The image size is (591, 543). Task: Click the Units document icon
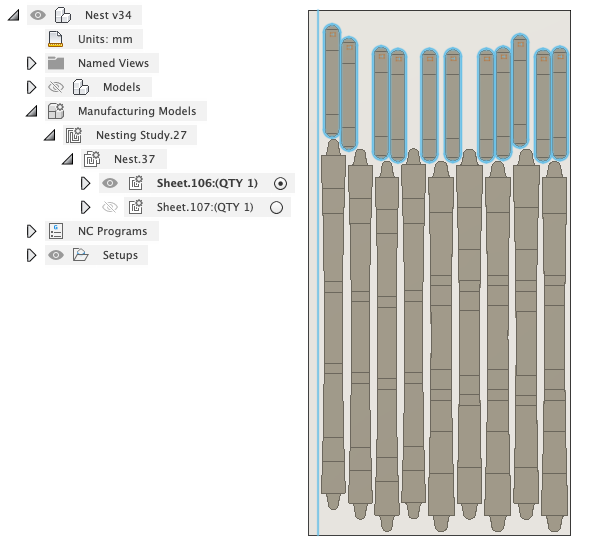pyautogui.click(x=55, y=39)
